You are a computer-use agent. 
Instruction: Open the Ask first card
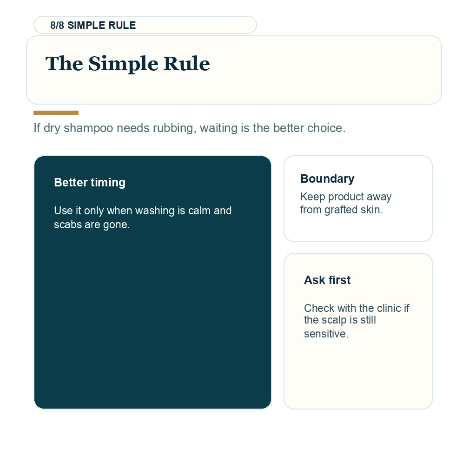click(x=358, y=331)
